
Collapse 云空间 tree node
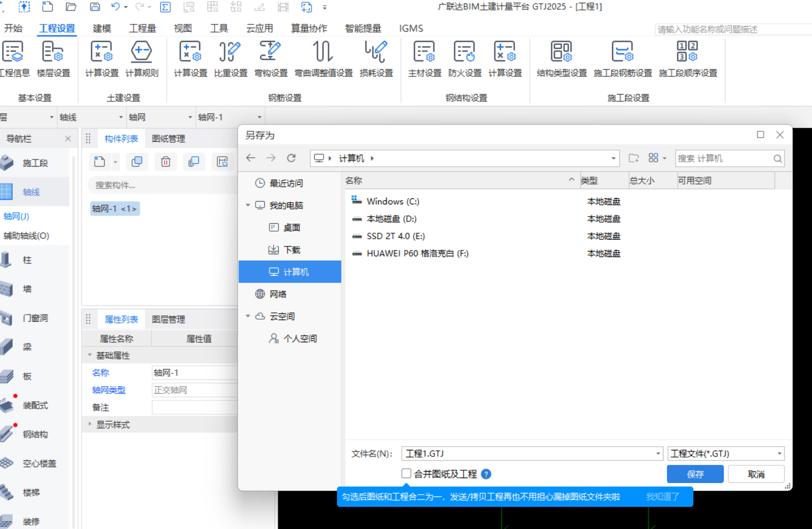tap(248, 316)
